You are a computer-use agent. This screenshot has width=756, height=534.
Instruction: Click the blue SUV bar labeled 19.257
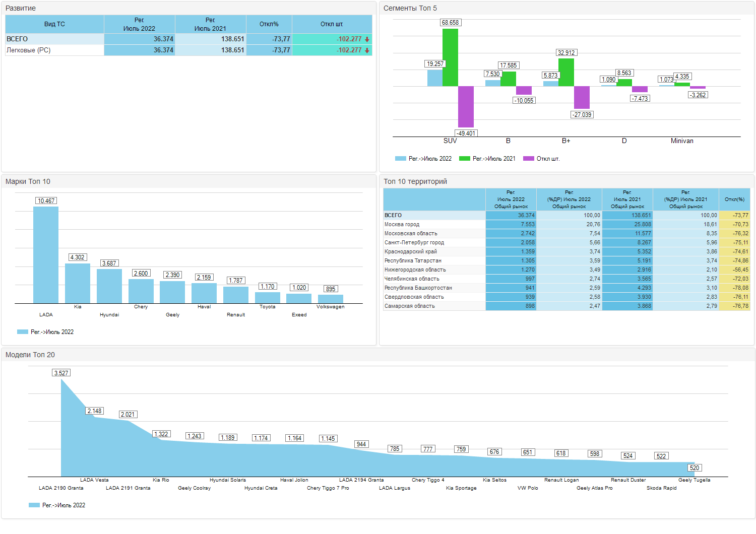tap(435, 78)
